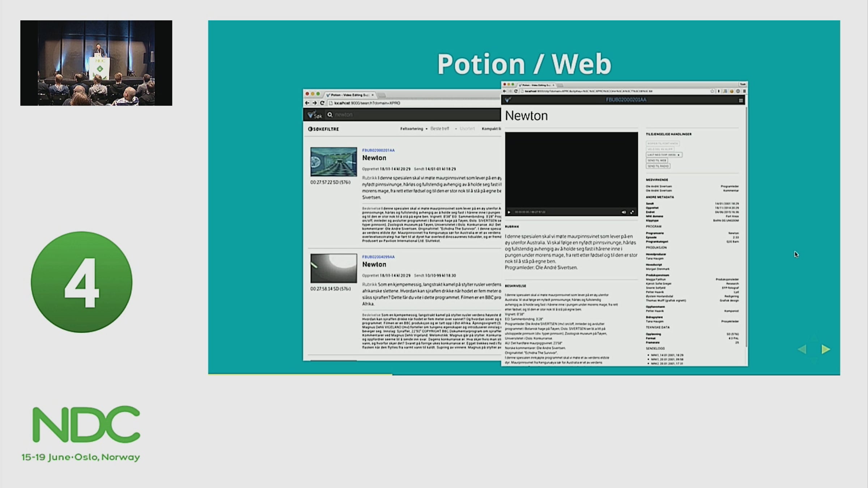Go forward in the search results browser window
The width and height of the screenshot is (868, 488).
tap(314, 103)
